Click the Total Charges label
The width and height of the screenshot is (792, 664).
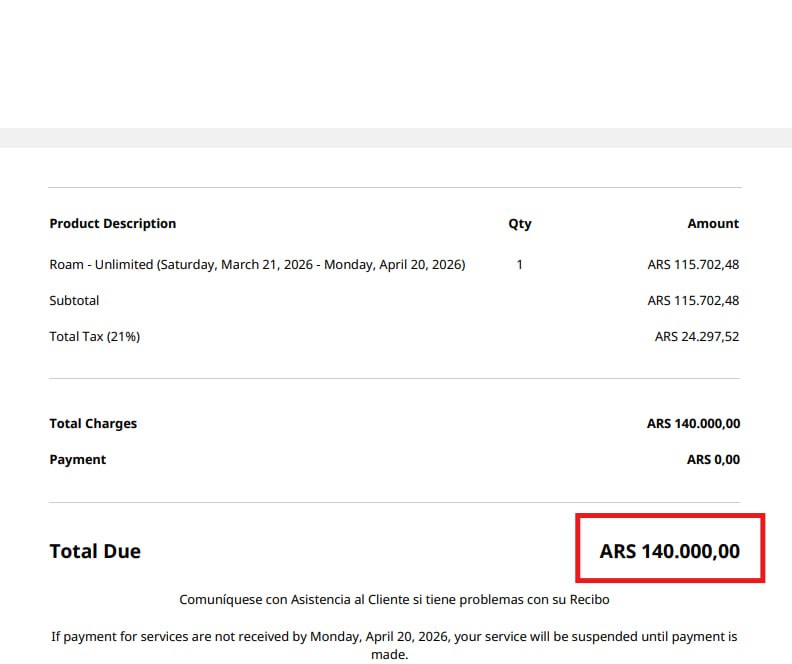click(93, 424)
